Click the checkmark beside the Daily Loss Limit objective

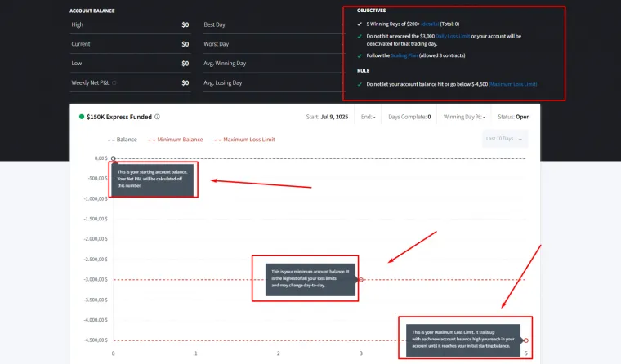point(360,36)
